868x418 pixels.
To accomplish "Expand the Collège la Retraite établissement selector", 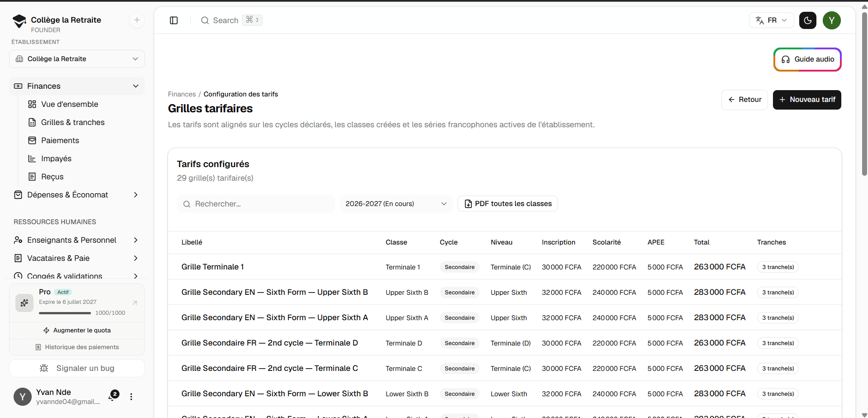I will (x=77, y=59).
